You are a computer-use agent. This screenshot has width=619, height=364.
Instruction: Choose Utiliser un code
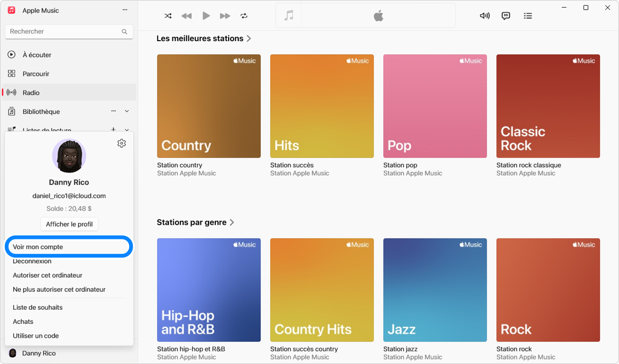(36, 336)
